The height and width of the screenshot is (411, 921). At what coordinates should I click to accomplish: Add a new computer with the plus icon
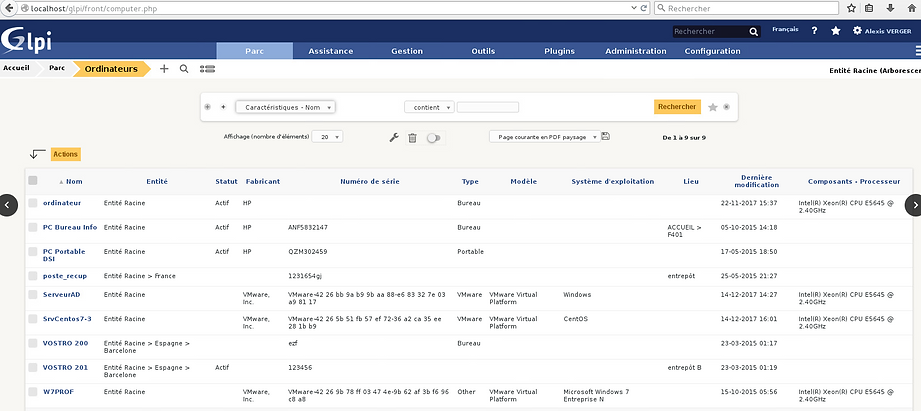[164, 69]
